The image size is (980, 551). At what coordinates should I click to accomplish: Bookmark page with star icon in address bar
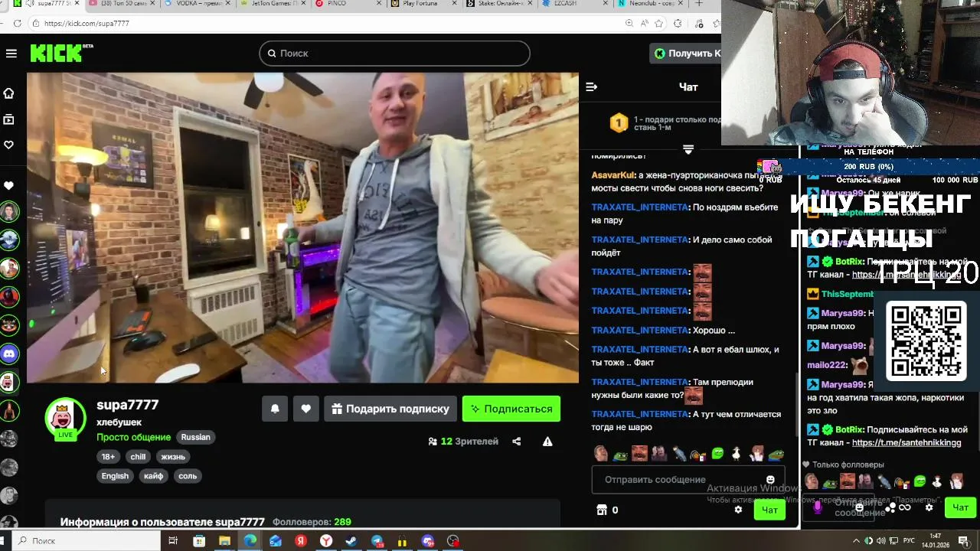coord(659,24)
